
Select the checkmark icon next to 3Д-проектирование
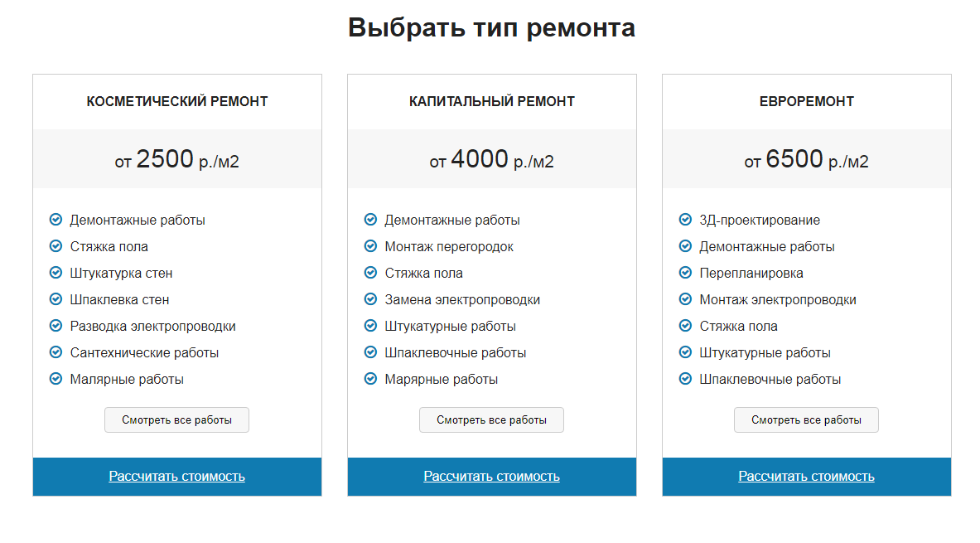[x=683, y=220]
